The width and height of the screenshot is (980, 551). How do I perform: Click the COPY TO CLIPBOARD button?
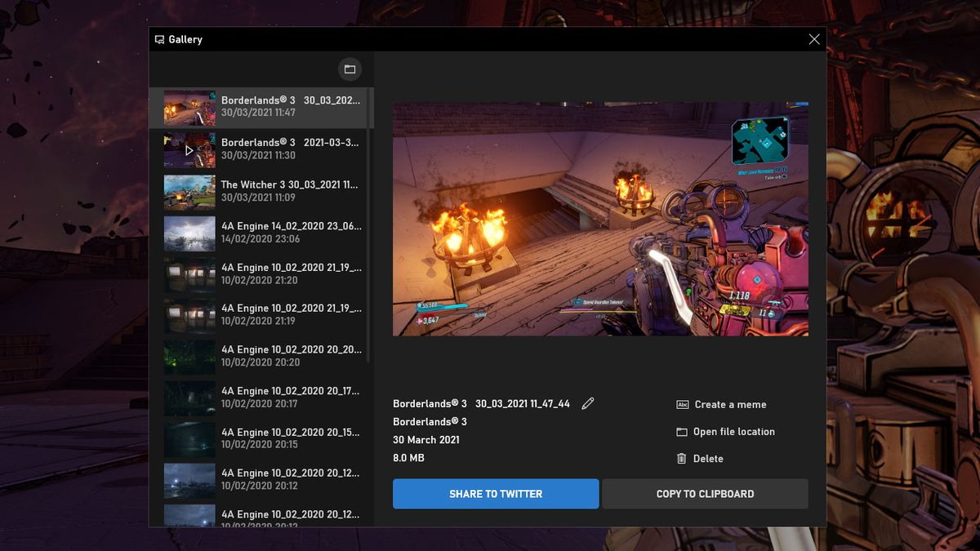(705, 494)
